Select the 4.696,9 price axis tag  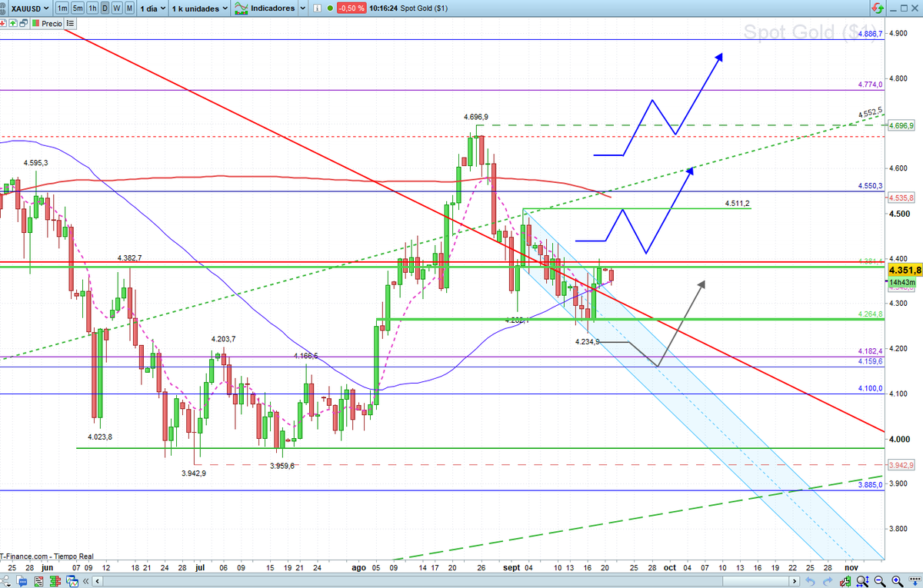900,125
